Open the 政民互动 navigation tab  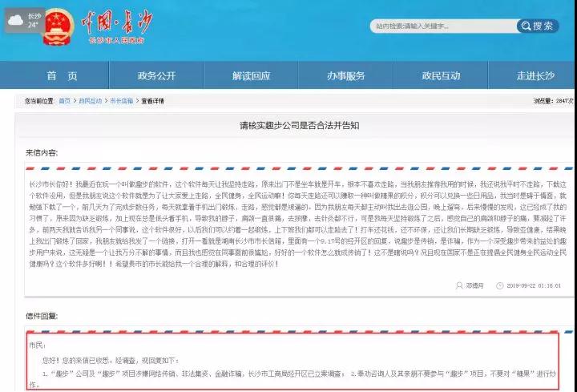pos(441,76)
